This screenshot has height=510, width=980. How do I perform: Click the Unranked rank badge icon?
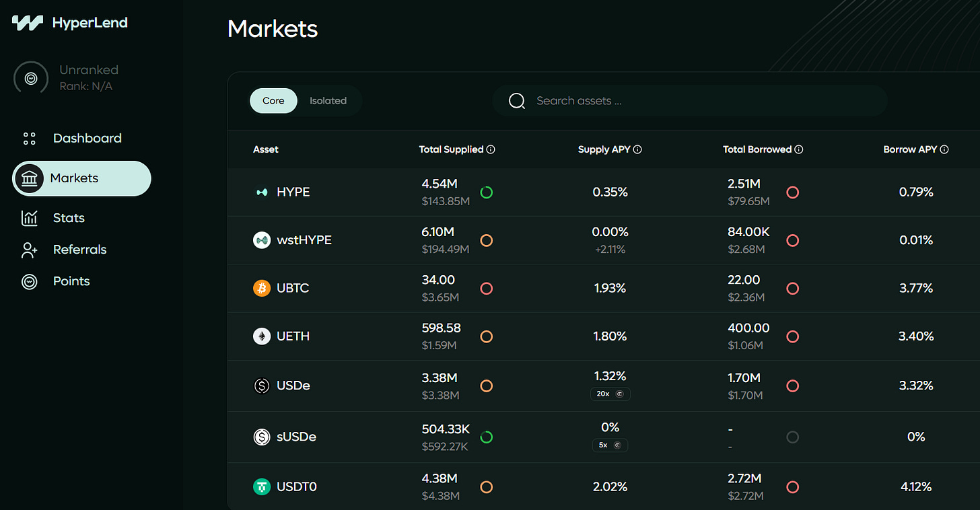click(x=30, y=78)
